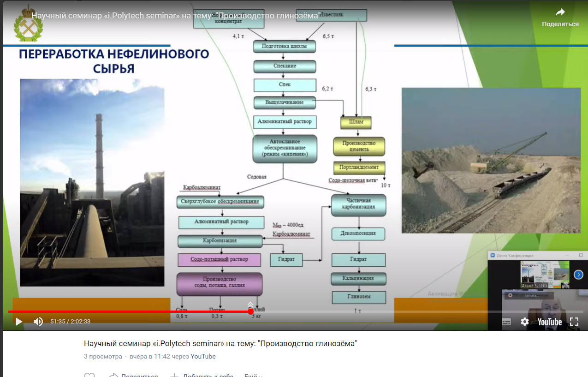Click the 'Подготовка шихты' box
The image size is (588, 377).
tap(285, 47)
